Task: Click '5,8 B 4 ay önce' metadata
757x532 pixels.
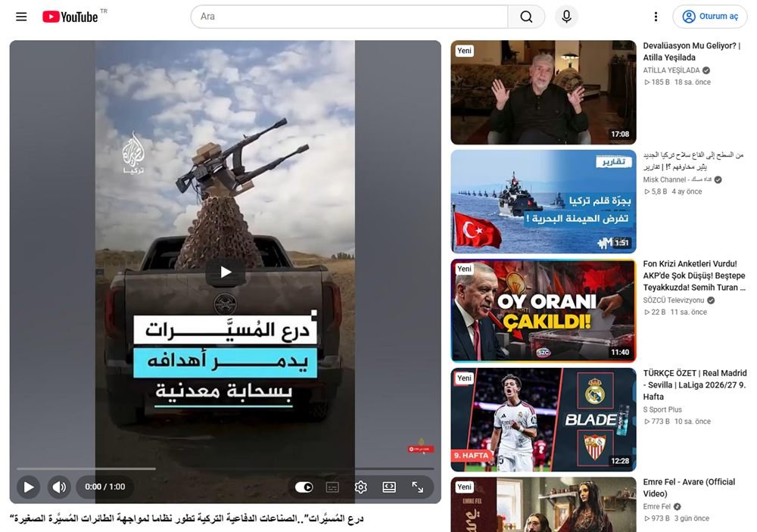Action: click(x=674, y=191)
